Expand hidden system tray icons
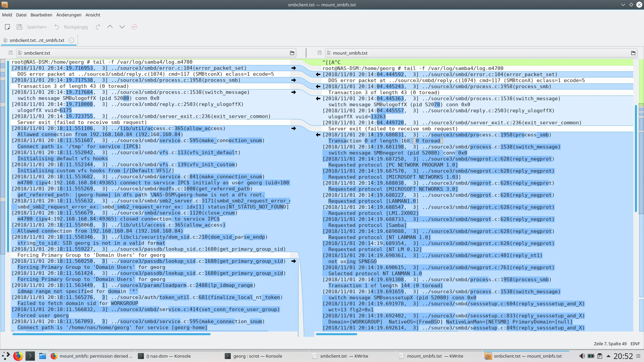Image resolution: width=644 pixels, height=362 pixels. [608, 356]
